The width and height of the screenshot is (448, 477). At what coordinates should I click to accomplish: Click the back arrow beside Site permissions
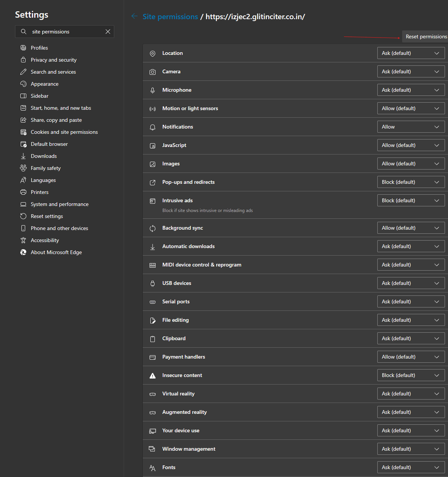coord(134,16)
